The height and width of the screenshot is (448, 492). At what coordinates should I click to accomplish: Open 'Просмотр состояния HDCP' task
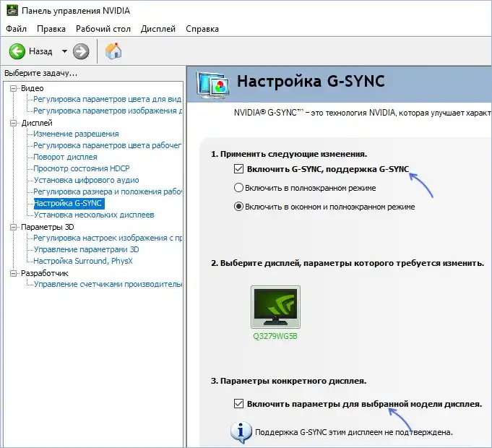point(82,168)
